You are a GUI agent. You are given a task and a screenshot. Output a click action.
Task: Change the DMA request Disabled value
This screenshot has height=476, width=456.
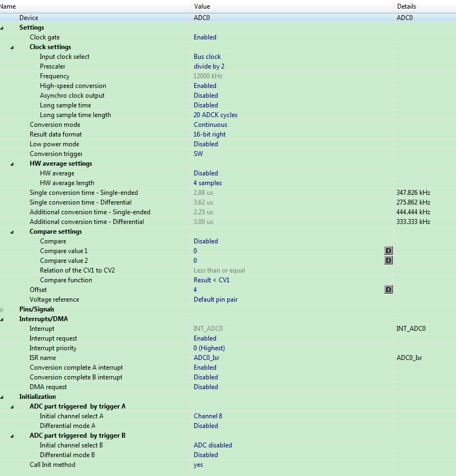pyautogui.click(x=206, y=387)
